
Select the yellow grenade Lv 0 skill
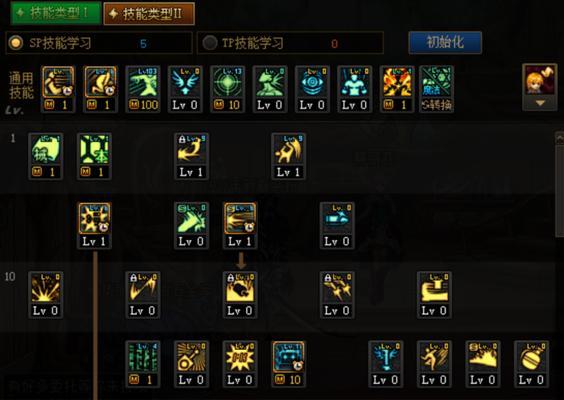531,364
